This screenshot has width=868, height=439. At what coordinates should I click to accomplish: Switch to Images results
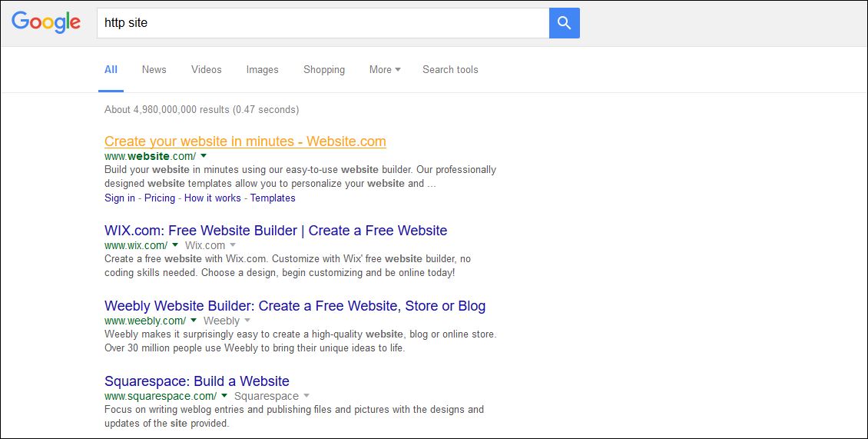coord(262,69)
